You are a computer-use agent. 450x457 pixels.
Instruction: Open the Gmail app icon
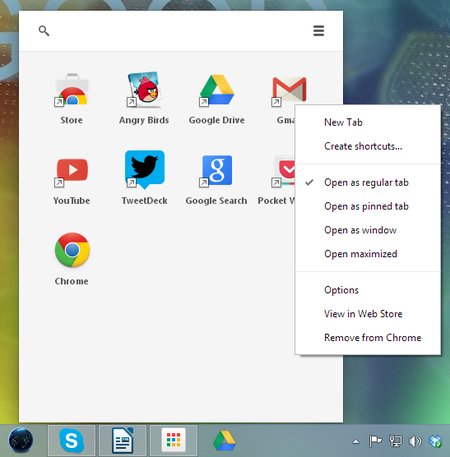[289, 90]
